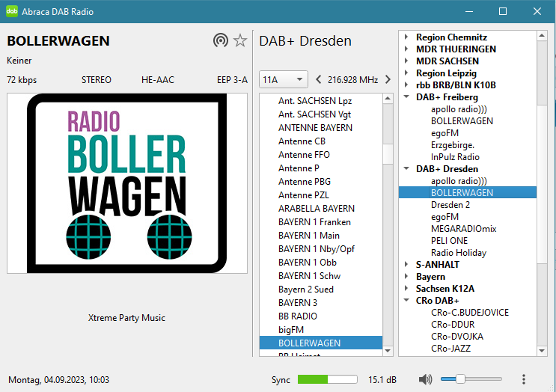The height and width of the screenshot is (392, 556).
Task: Expand the MDR SACHSEN ensemble
Action: (x=406, y=61)
